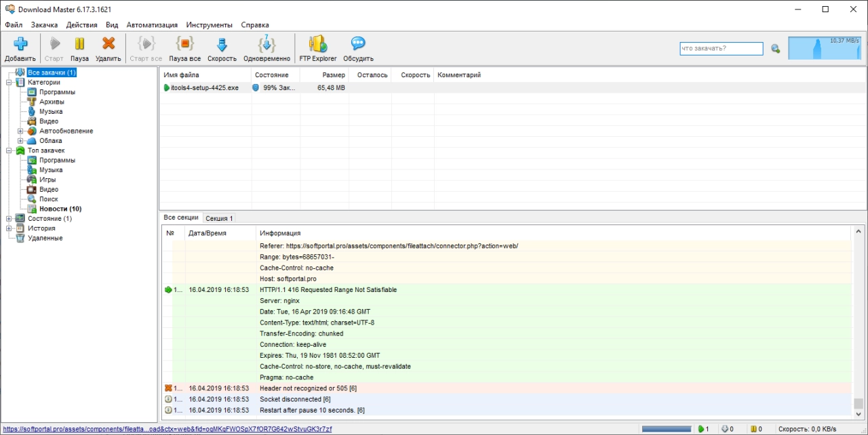This screenshot has width=868, height=435.
Task: Sort by the Состояние column header
Action: pyautogui.click(x=275, y=75)
